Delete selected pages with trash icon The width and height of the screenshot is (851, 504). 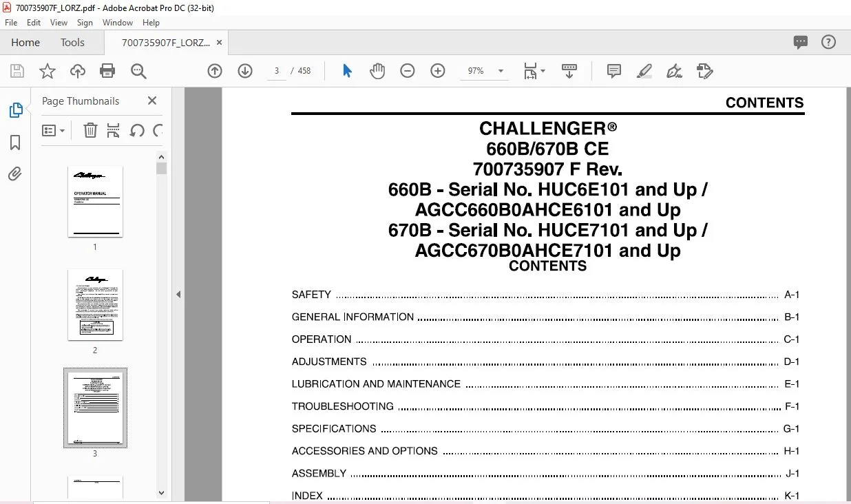coord(90,130)
